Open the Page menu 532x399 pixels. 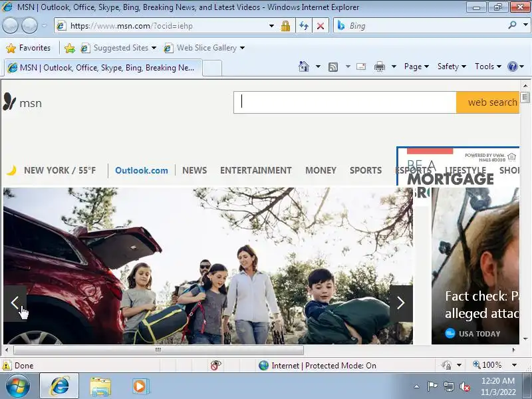416,66
